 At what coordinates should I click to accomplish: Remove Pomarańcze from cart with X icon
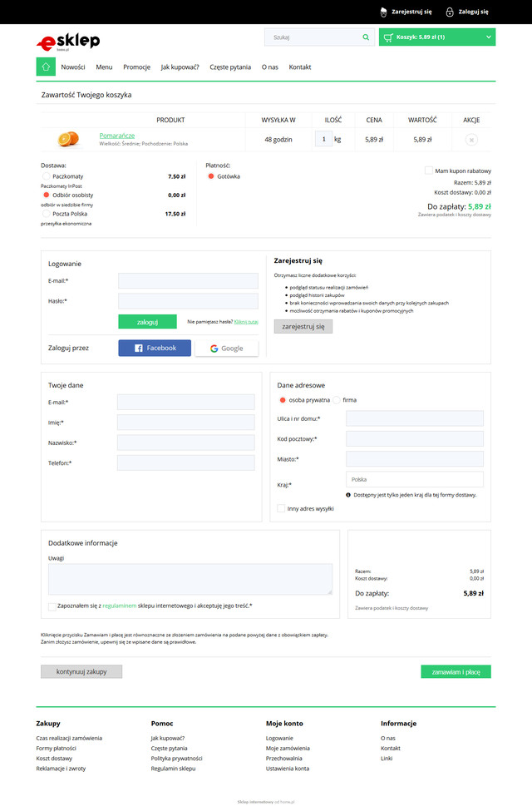471,140
